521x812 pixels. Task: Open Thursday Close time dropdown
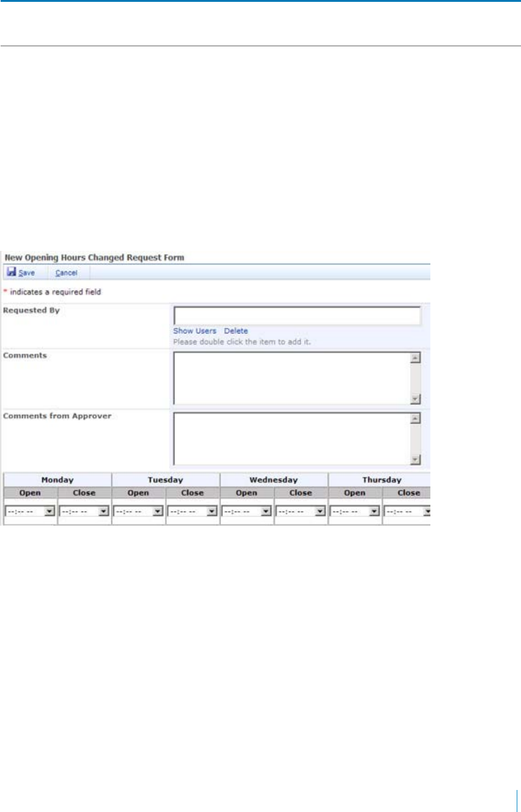tap(408, 512)
